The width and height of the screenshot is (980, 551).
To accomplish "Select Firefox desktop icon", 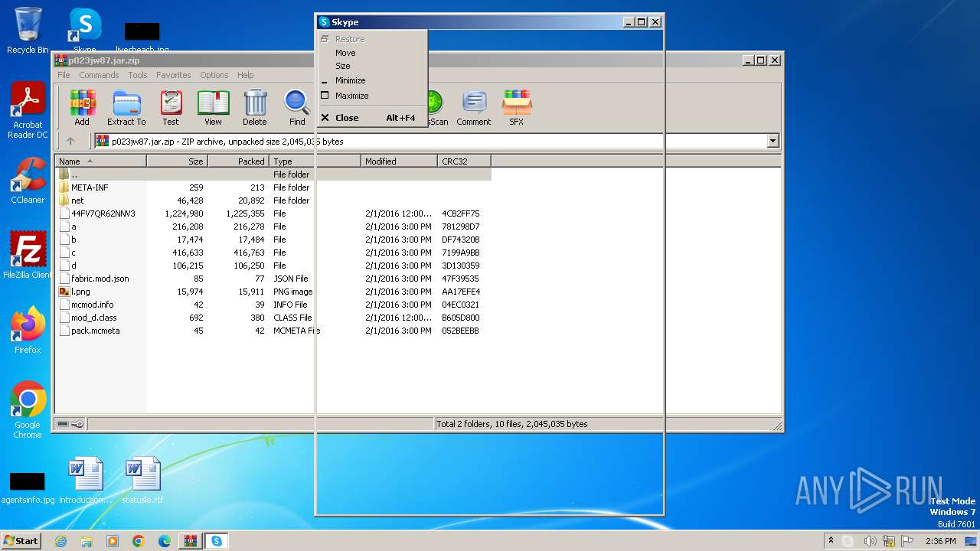I will tap(28, 331).
